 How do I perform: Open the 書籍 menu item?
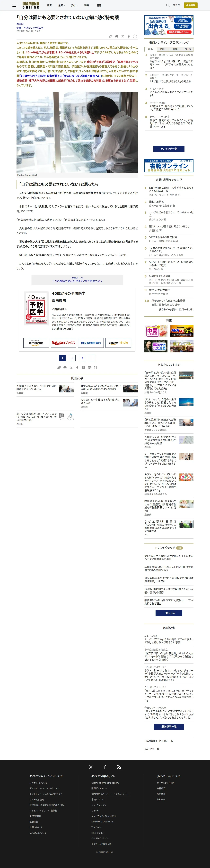pyautogui.click(x=99, y=5)
